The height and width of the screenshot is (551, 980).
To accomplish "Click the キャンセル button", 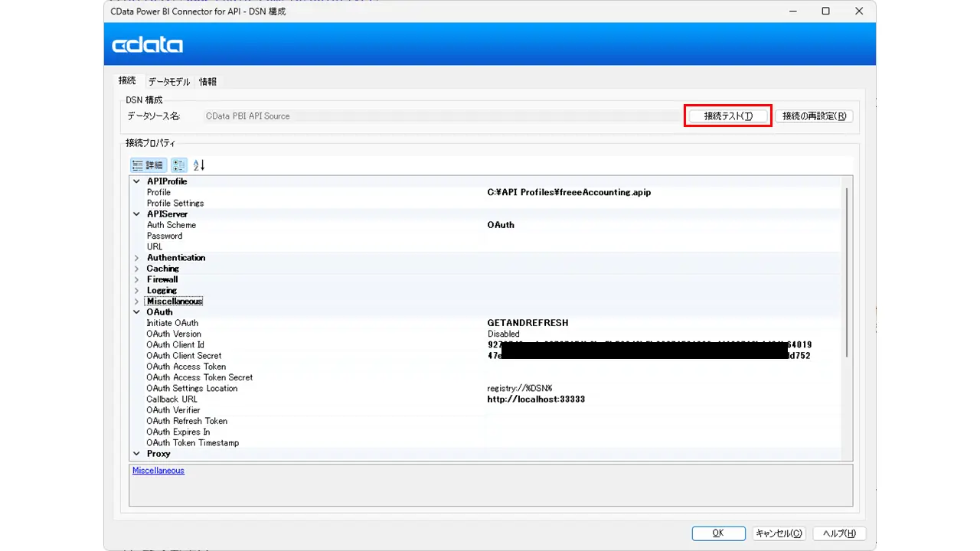I will (779, 533).
